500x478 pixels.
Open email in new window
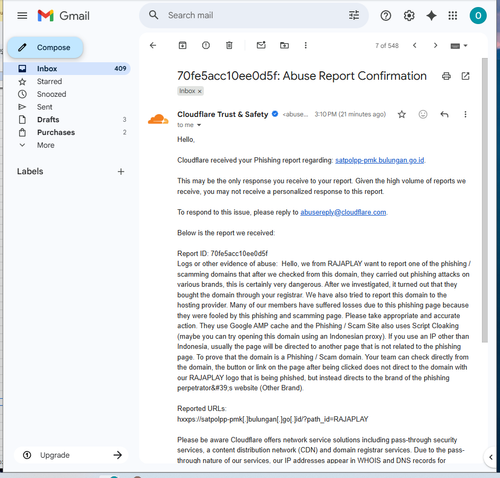[x=465, y=76]
